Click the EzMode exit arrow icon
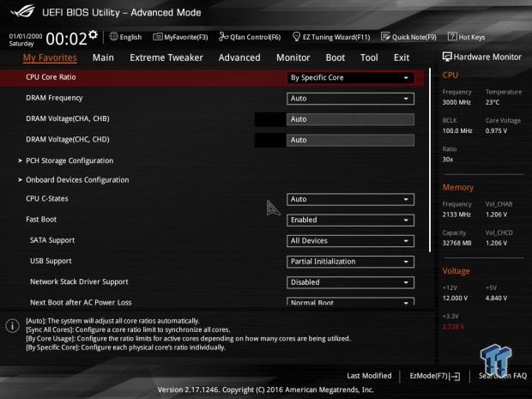532x399 pixels. 456,377
